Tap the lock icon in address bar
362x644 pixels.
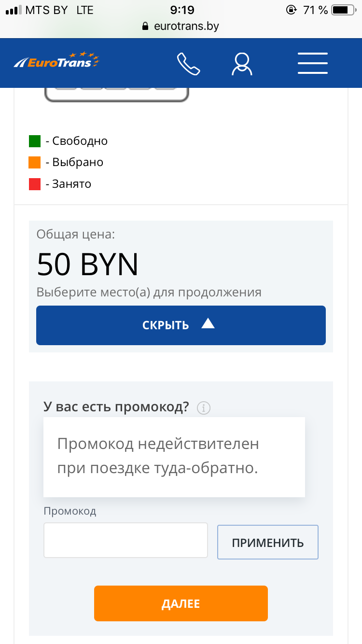145,27
